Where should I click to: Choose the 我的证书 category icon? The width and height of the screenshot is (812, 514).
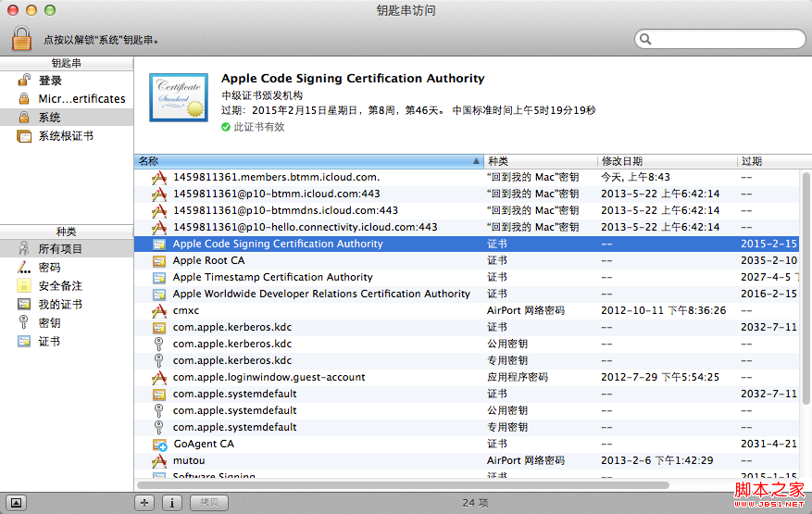24,304
